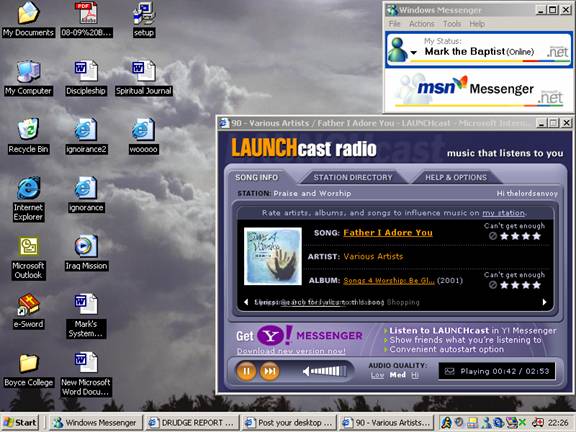The height and width of the screenshot is (432, 576).
Task: Open the Father I Adore You song link
Action: click(388, 233)
